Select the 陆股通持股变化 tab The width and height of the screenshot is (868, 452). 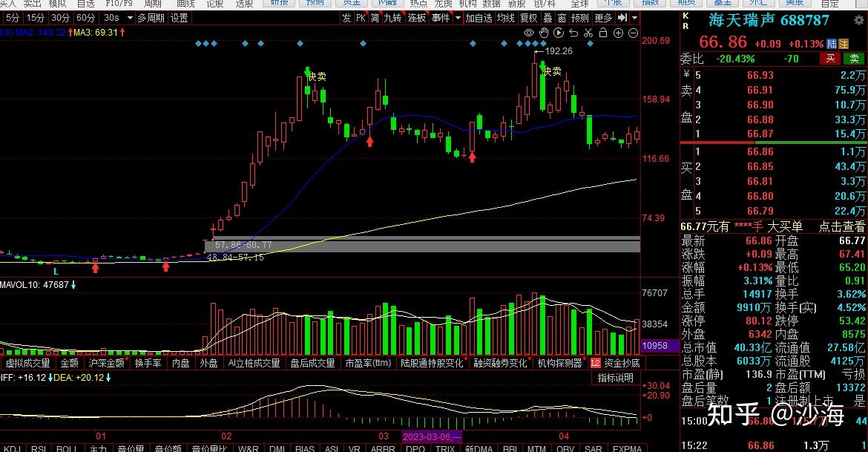click(x=433, y=364)
